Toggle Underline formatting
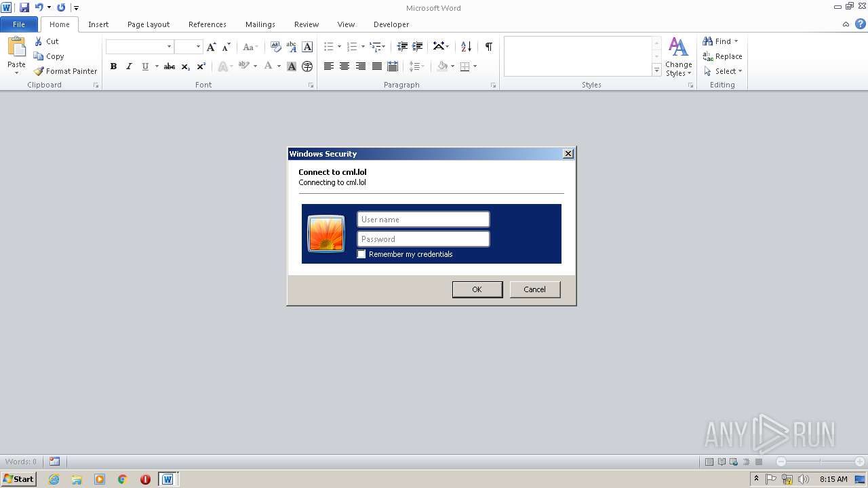This screenshot has height=488, width=868. pos(145,66)
